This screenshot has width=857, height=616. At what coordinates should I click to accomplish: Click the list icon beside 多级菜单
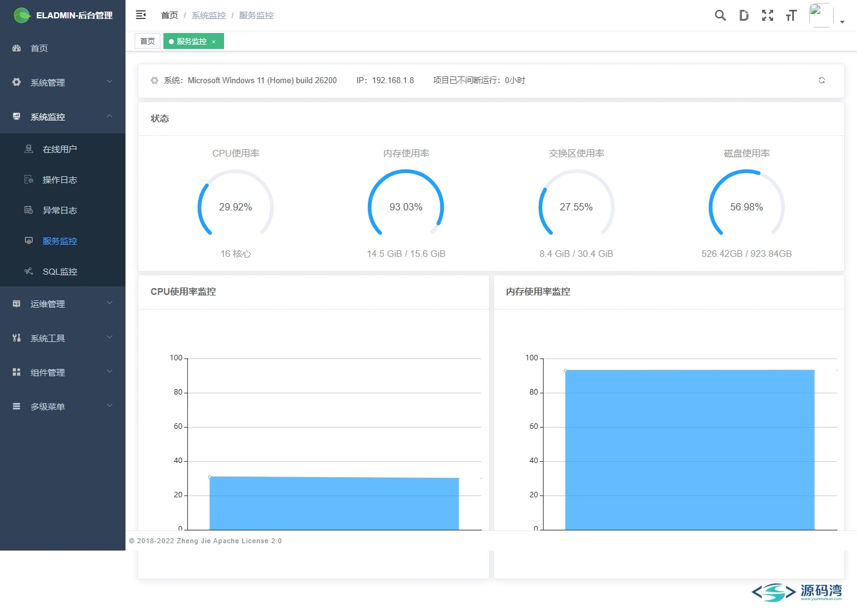17,406
